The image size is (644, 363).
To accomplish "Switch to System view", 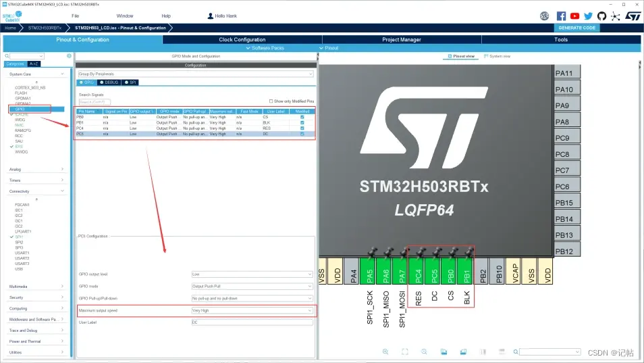I will pos(497,56).
